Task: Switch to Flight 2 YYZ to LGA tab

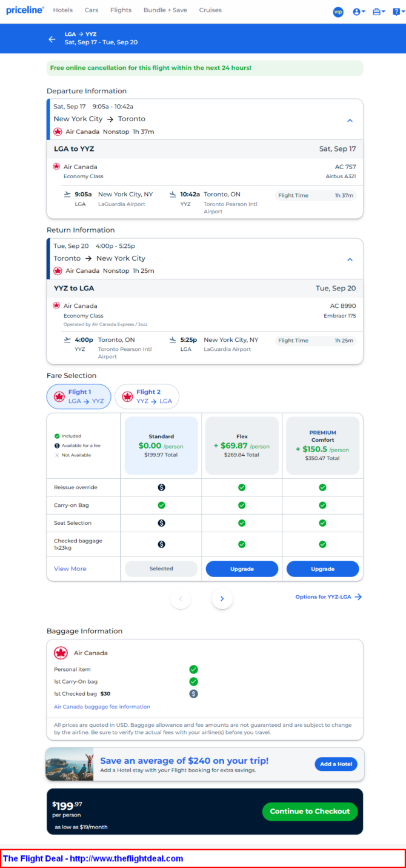Action: coord(147,396)
